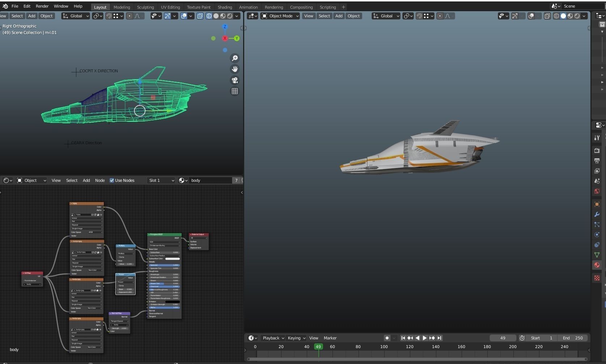606x364 pixels.
Task: Jump to next keyframe in timeline
Action: [432, 338]
